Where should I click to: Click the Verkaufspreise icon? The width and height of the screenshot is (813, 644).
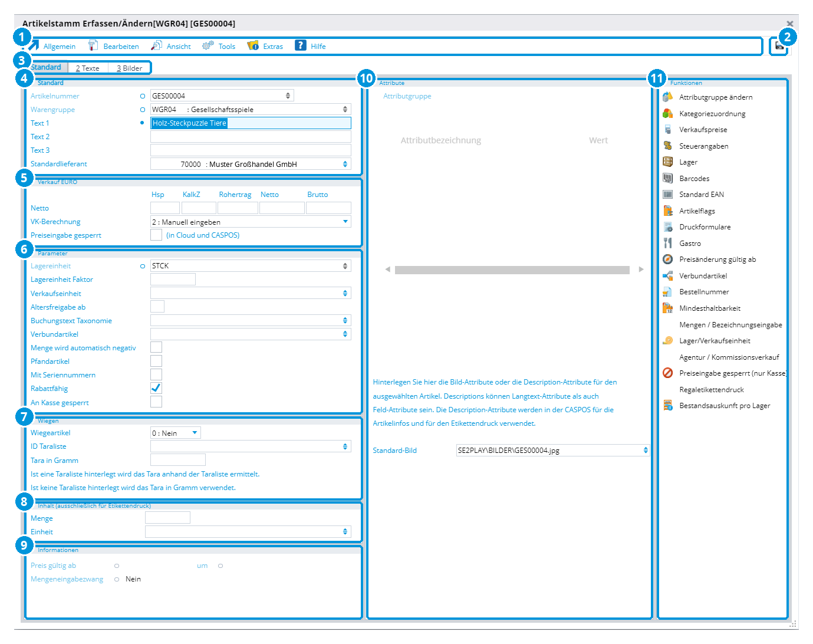(667, 130)
